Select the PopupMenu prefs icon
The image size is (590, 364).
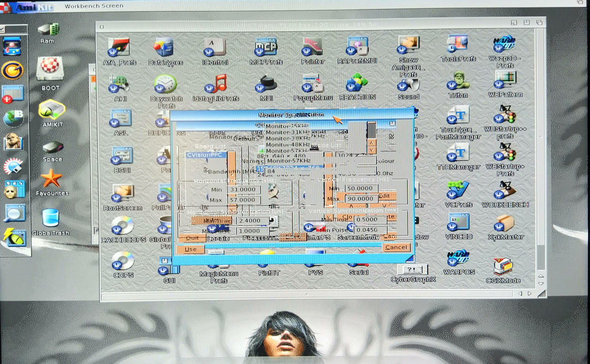(x=313, y=83)
